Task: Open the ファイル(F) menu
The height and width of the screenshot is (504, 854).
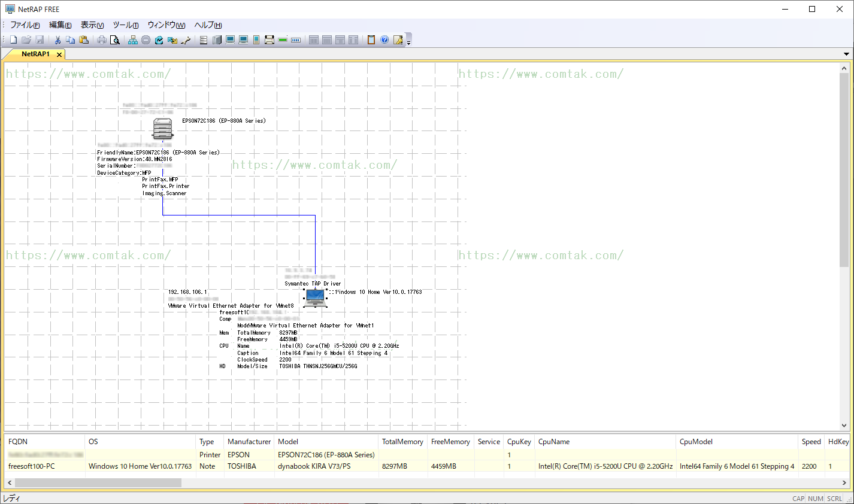Action: 25,25
